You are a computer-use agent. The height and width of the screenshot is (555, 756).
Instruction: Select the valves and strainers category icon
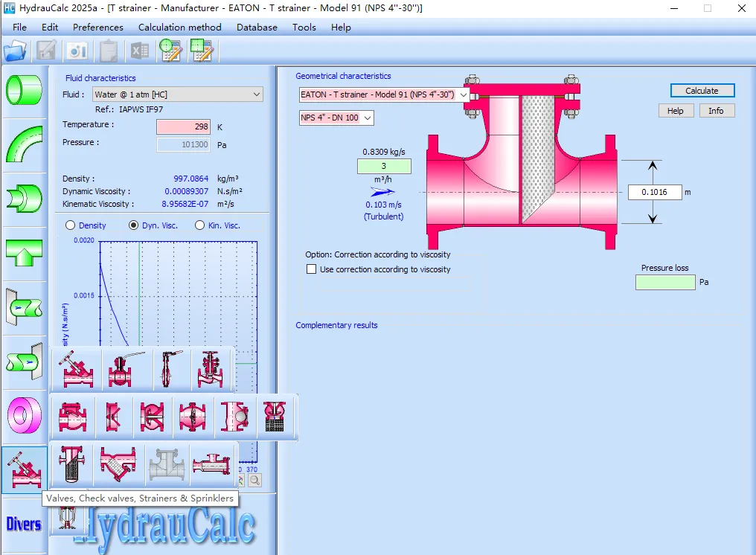[25, 469]
